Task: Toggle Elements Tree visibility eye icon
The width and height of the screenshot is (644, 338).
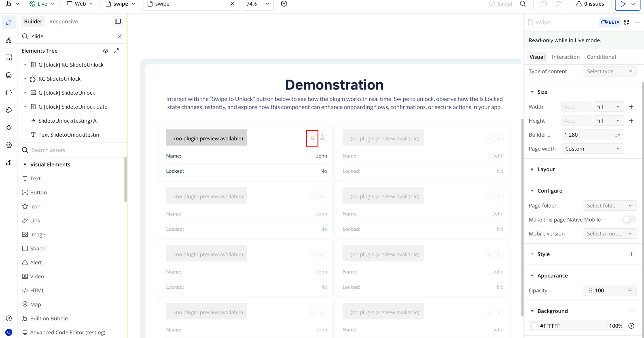Action: [x=106, y=51]
